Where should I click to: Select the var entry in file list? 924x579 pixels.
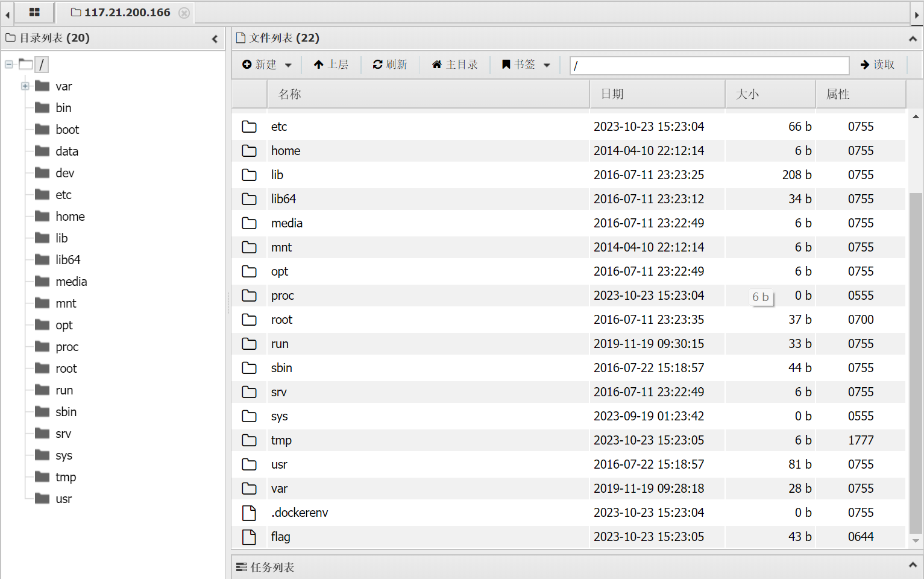coord(279,489)
